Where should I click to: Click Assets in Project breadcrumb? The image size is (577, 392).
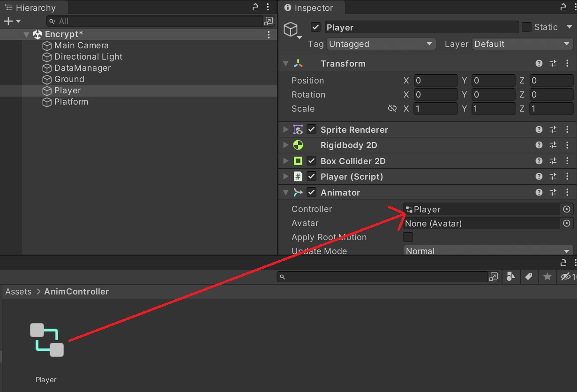coord(18,291)
